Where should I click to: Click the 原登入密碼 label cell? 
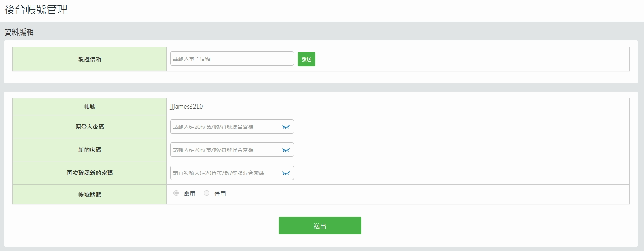tap(90, 127)
